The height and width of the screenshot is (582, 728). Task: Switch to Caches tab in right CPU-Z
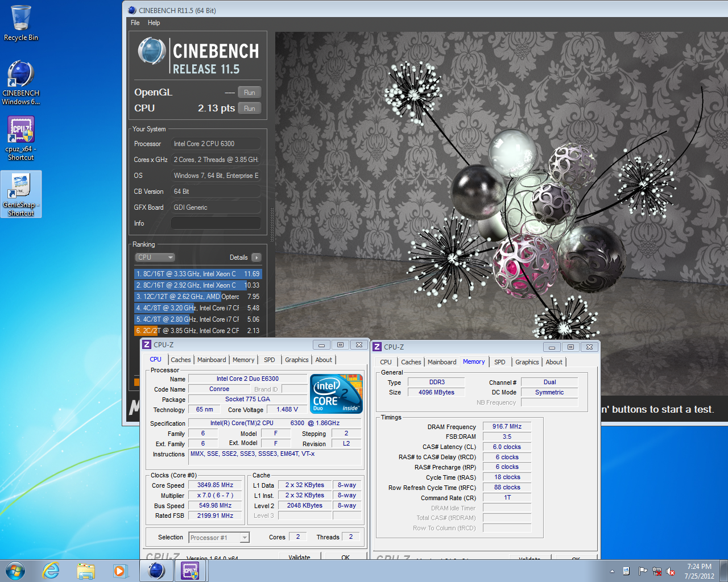tap(411, 362)
